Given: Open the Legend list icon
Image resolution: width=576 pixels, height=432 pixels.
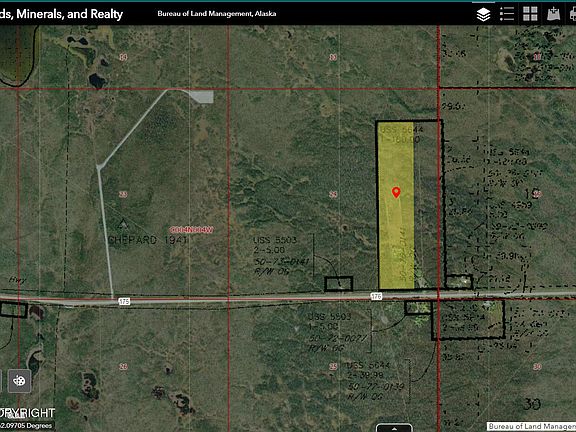Looking at the screenshot, I should 507,14.
